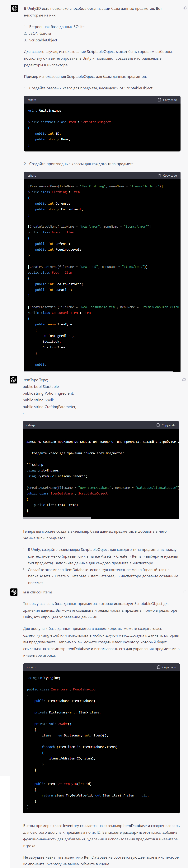Click code line 'public int ID;'
188x868 pixels.
pos(48,133)
